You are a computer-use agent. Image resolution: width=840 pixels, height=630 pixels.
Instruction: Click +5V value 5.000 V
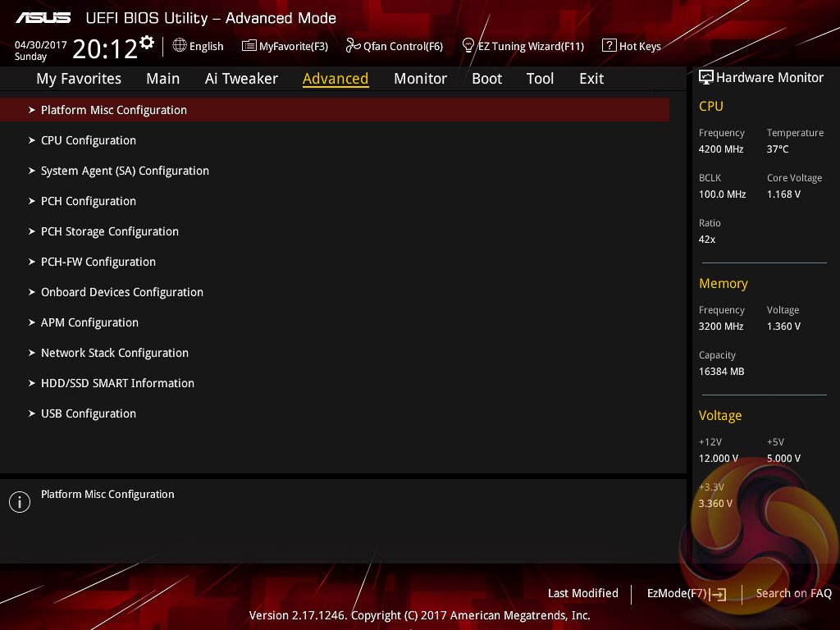click(x=783, y=459)
